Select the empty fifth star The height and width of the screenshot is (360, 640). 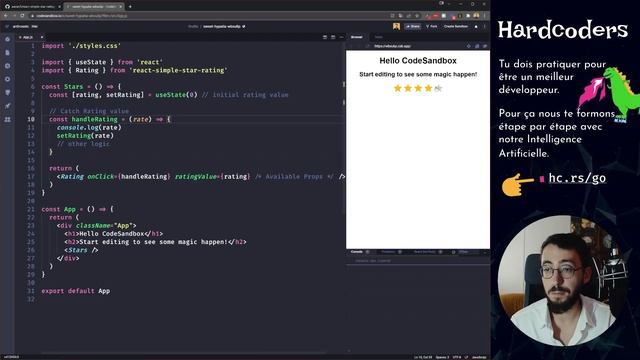[438, 88]
